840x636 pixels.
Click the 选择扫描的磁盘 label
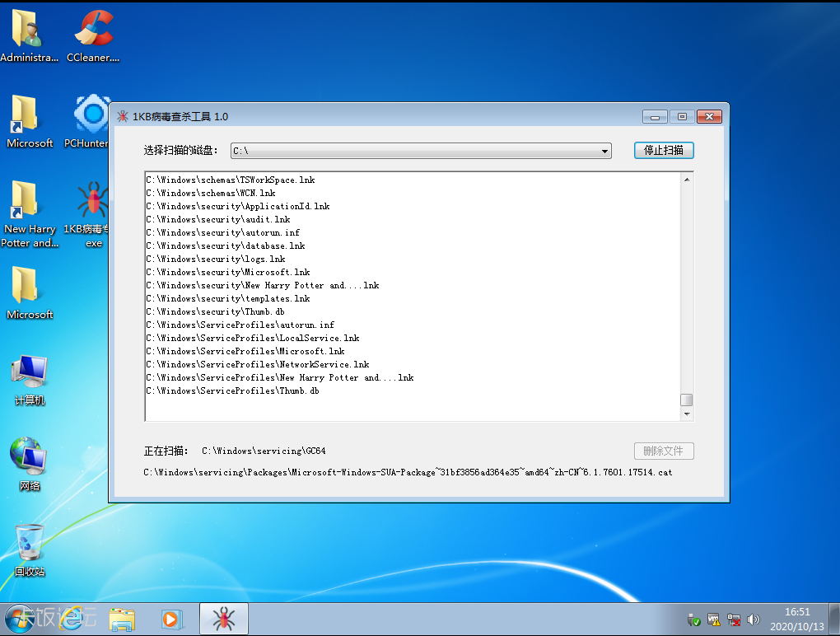pyautogui.click(x=181, y=151)
